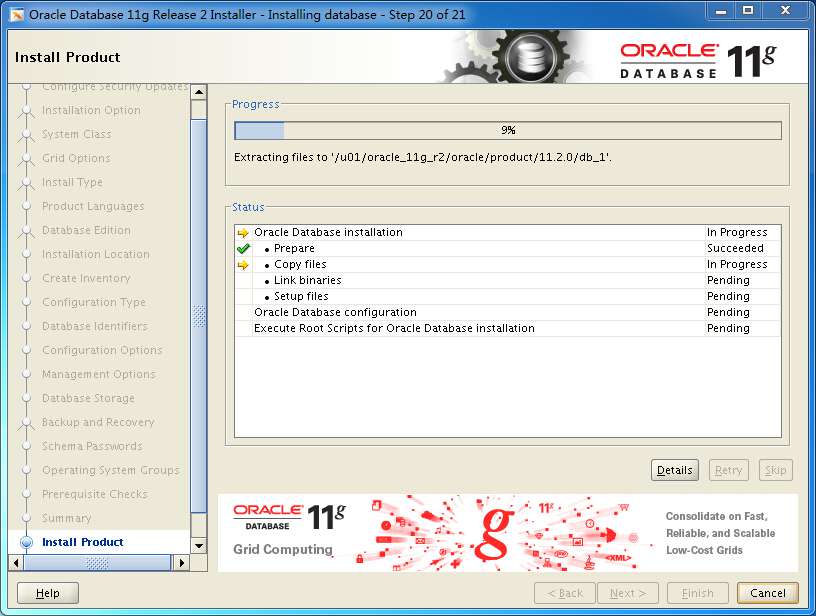Open the Help dialog
Screen dimensions: 816x616
click(47, 593)
